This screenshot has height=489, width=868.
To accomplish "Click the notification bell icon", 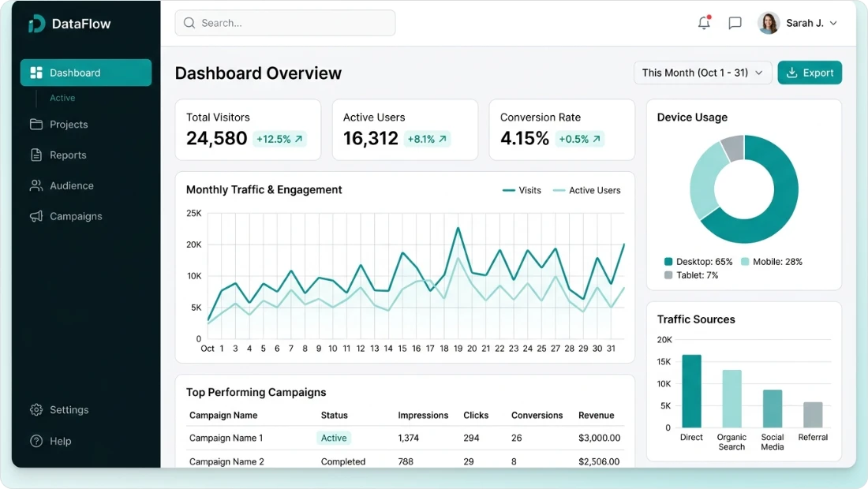I will [x=704, y=23].
